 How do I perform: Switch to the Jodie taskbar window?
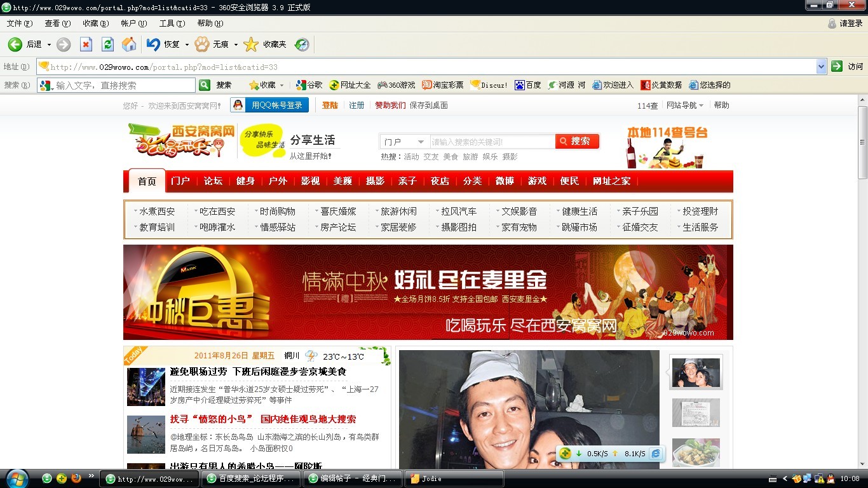click(454, 478)
